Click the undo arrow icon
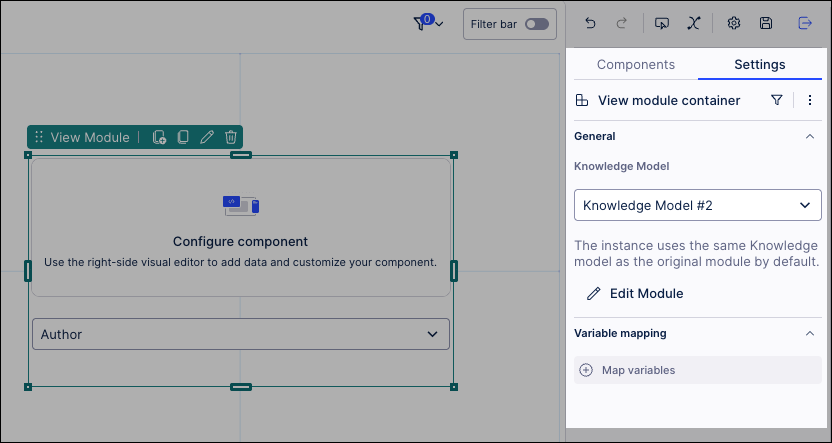This screenshot has height=443, width=832. coord(590,23)
